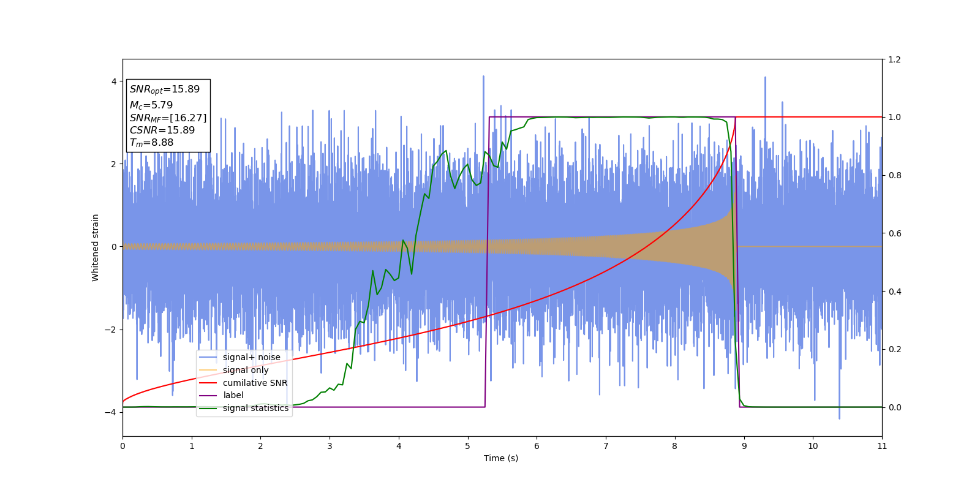Click the right y-axis tick label 0.0
This screenshot has height=490, width=980.
click(x=894, y=407)
